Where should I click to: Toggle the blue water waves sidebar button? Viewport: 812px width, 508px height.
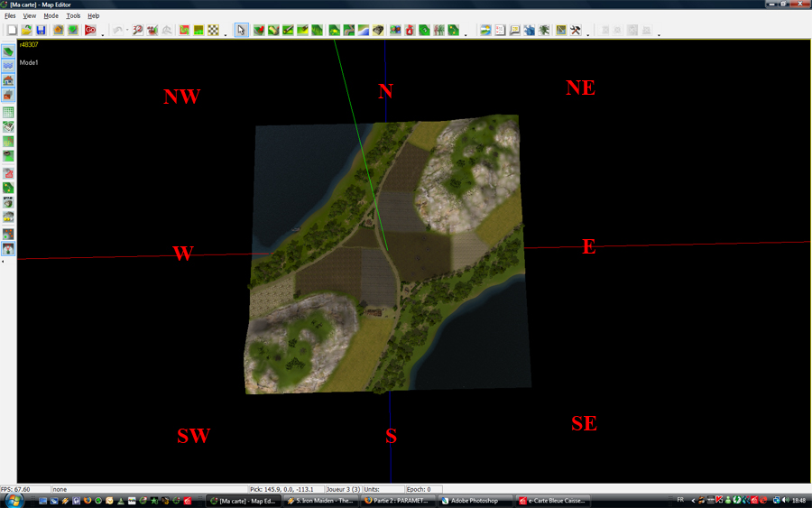click(8, 66)
